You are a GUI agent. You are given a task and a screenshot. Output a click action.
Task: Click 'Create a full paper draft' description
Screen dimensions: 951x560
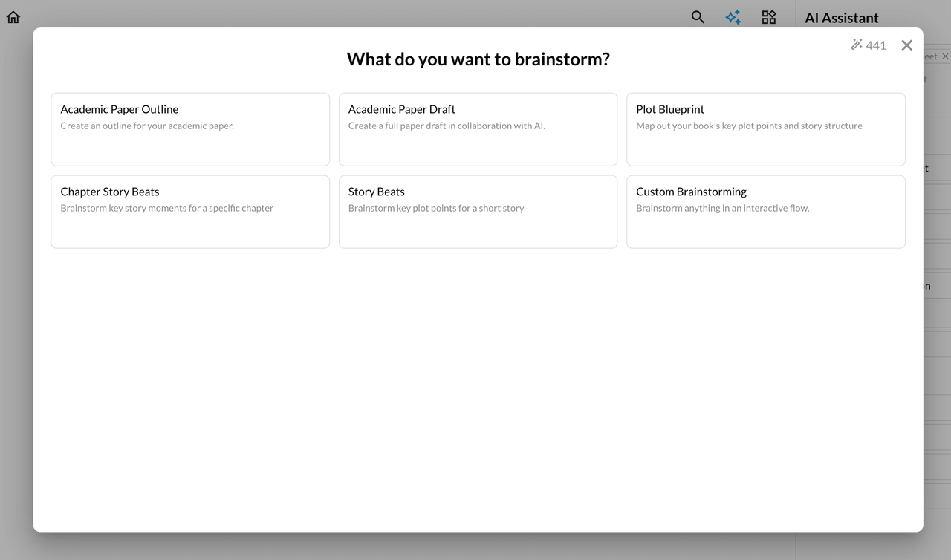[x=447, y=126]
